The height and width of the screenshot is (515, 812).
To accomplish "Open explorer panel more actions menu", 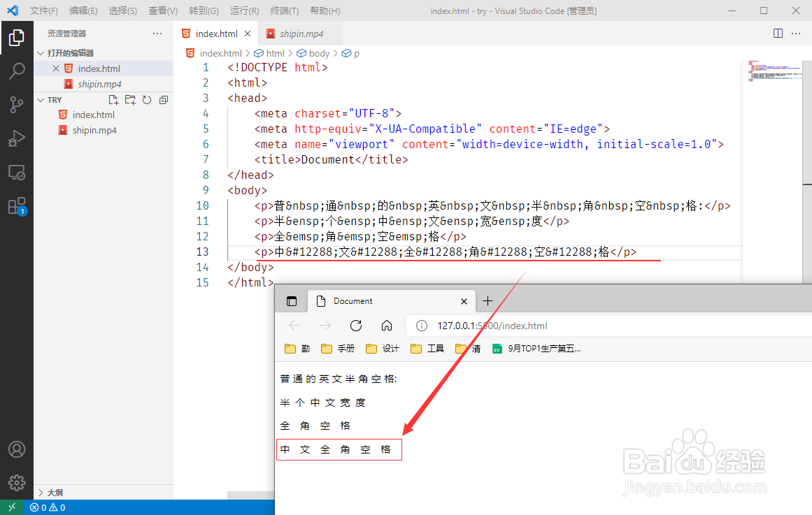I will click(157, 34).
